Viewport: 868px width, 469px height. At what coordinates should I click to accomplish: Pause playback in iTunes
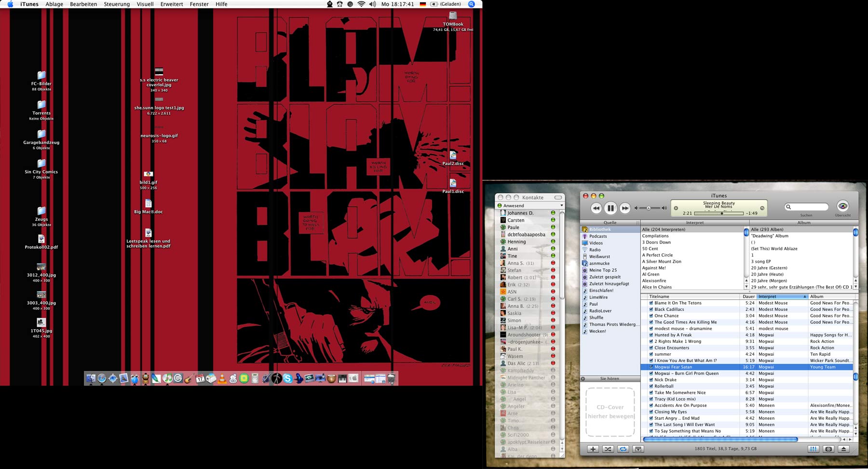610,208
